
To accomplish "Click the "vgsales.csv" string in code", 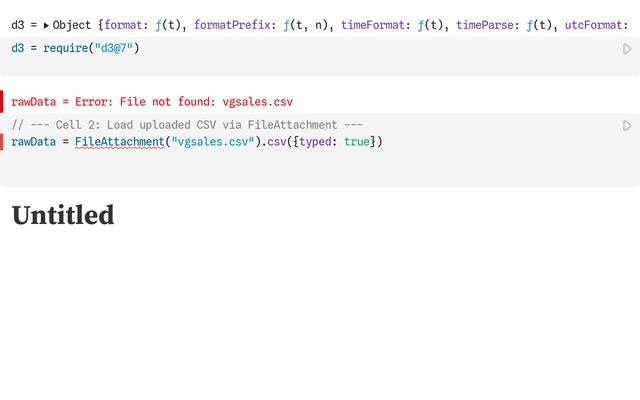I will [211, 142].
